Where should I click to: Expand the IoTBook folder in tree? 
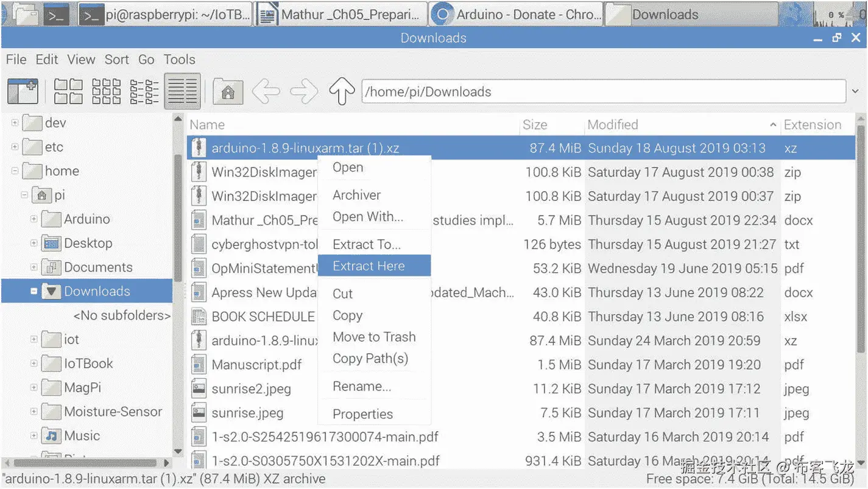pyautogui.click(x=34, y=364)
